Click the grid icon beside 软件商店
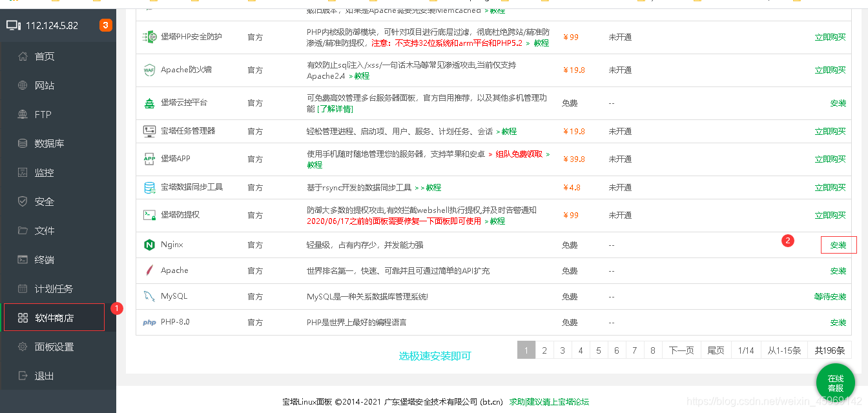The image size is (868, 413). point(23,317)
